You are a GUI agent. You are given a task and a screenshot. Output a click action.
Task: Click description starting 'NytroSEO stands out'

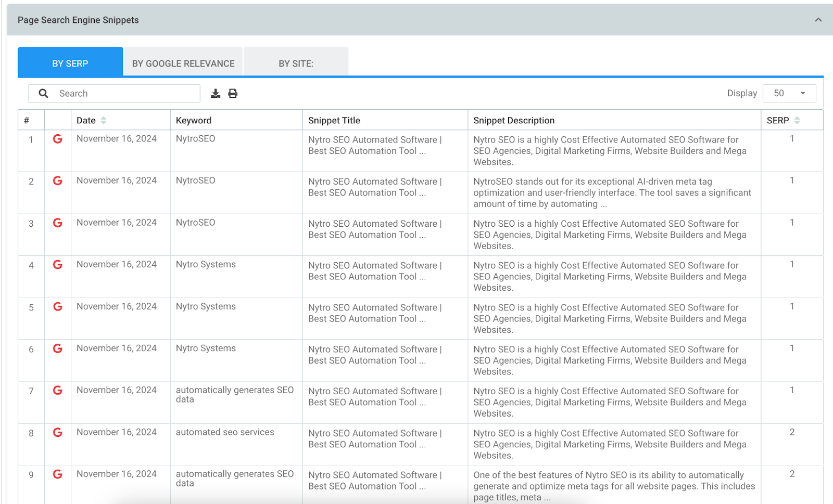612,192
